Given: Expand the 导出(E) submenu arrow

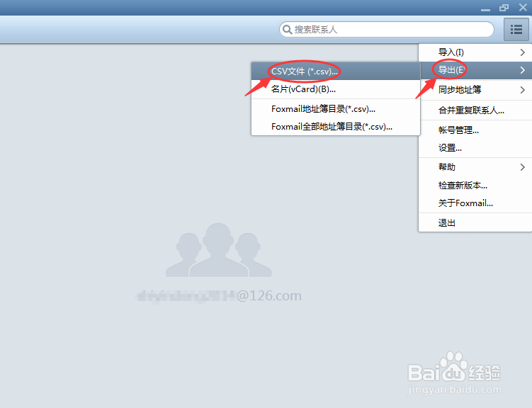Looking at the screenshot, I should [x=523, y=70].
